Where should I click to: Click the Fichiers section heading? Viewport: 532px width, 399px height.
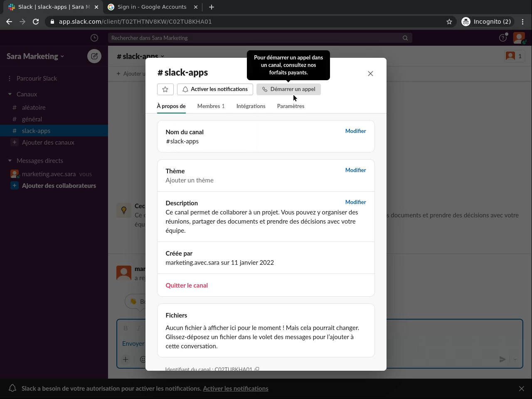[x=177, y=315]
